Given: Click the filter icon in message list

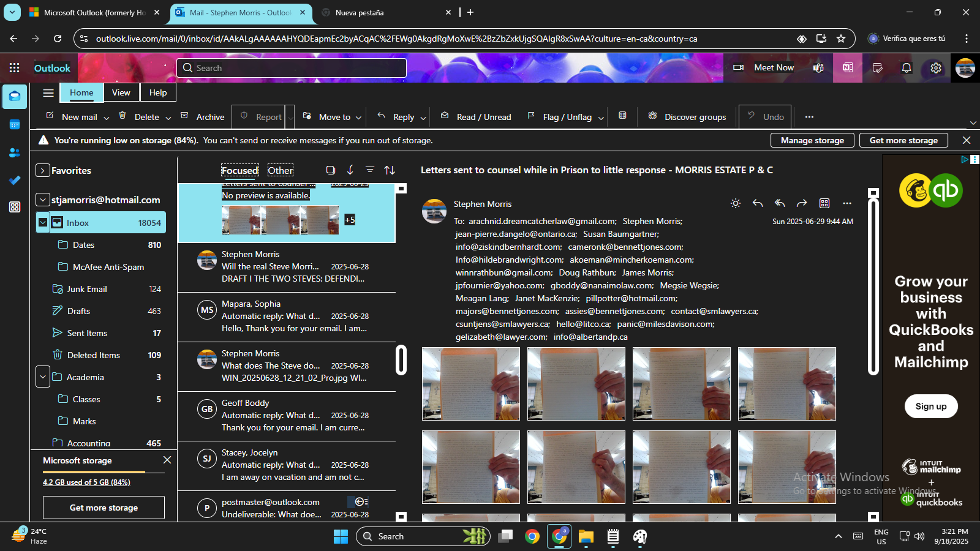Looking at the screenshot, I should coord(370,170).
